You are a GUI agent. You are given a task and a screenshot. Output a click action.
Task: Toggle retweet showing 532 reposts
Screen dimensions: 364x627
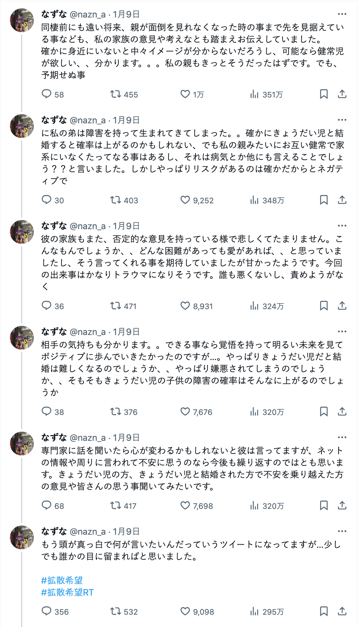[115, 612]
